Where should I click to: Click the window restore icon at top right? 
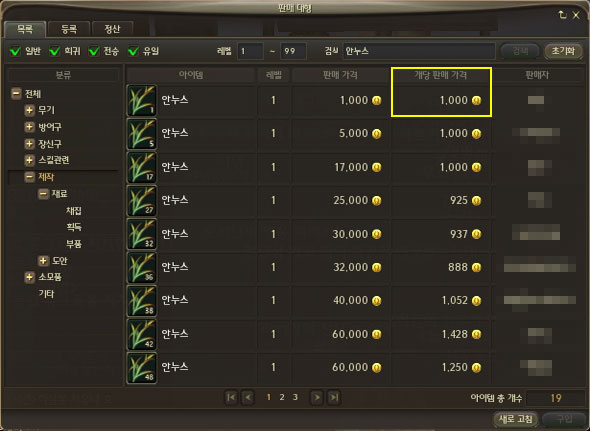point(562,15)
